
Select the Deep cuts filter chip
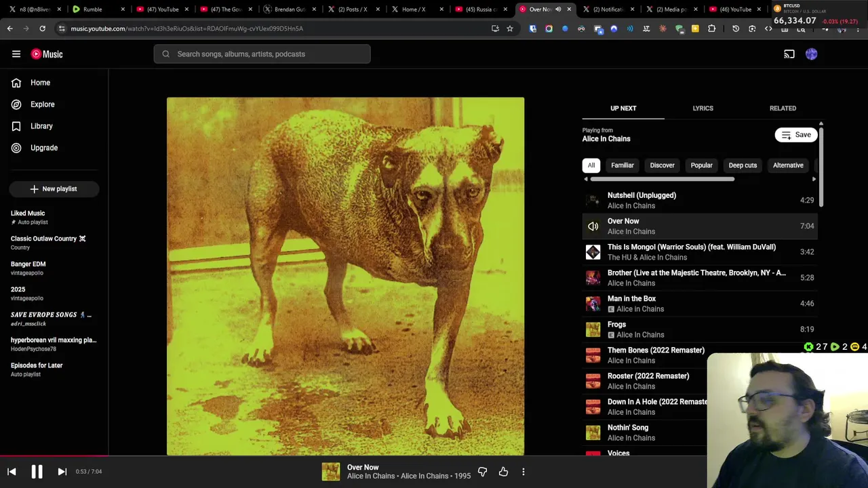743,165
